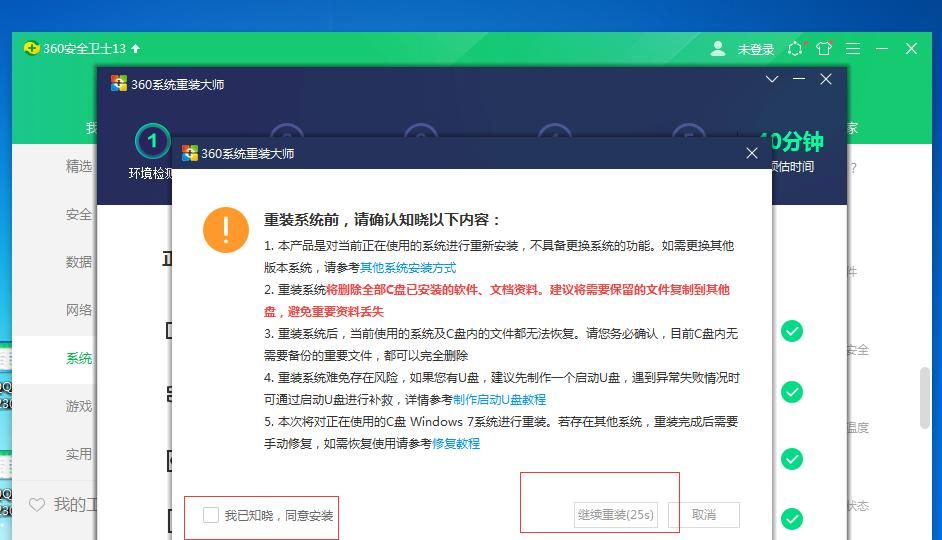The width and height of the screenshot is (942, 540).
Task: Open the 其他系统安装方式 link
Action: [408, 268]
